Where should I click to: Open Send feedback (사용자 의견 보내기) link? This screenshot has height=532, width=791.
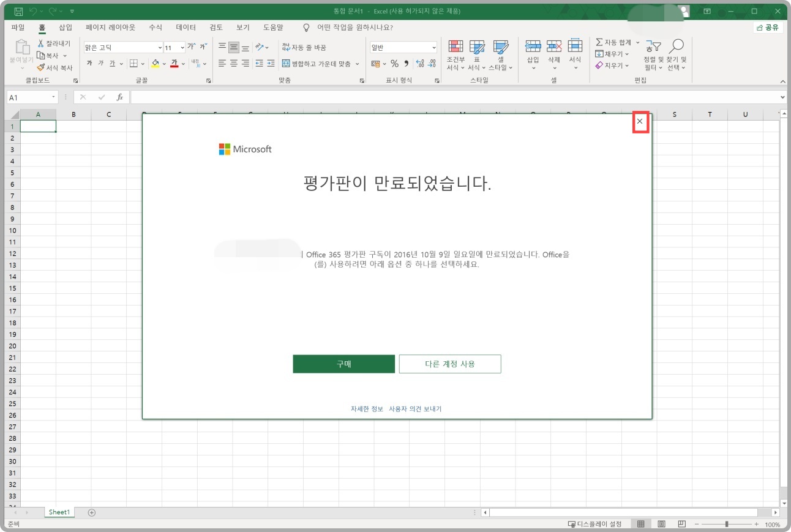point(415,409)
